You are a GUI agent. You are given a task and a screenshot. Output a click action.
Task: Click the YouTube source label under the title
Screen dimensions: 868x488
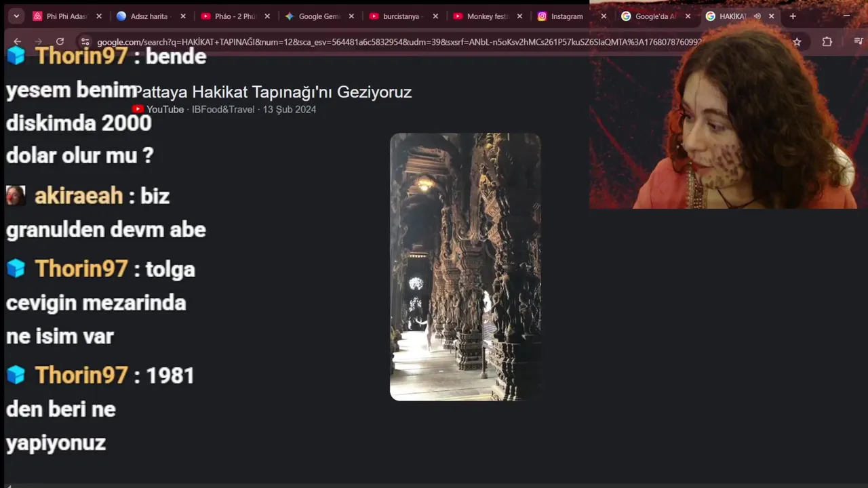[165, 109]
